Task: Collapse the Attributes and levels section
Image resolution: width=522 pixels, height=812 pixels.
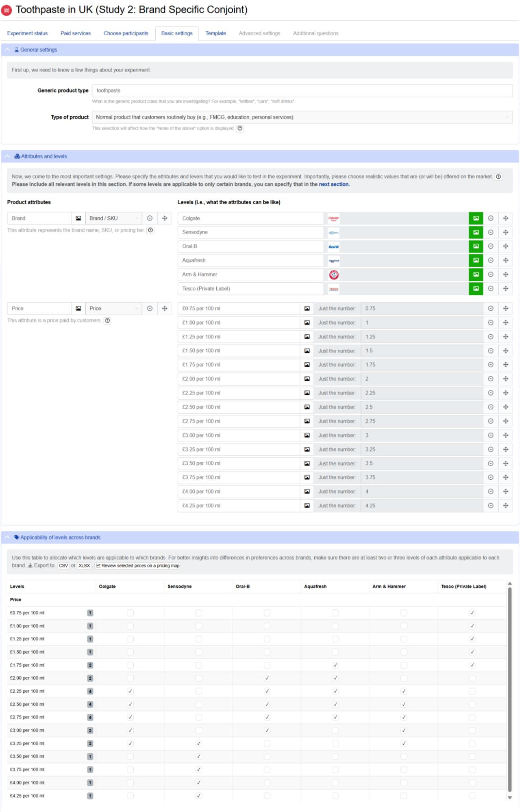Action: (x=7, y=156)
